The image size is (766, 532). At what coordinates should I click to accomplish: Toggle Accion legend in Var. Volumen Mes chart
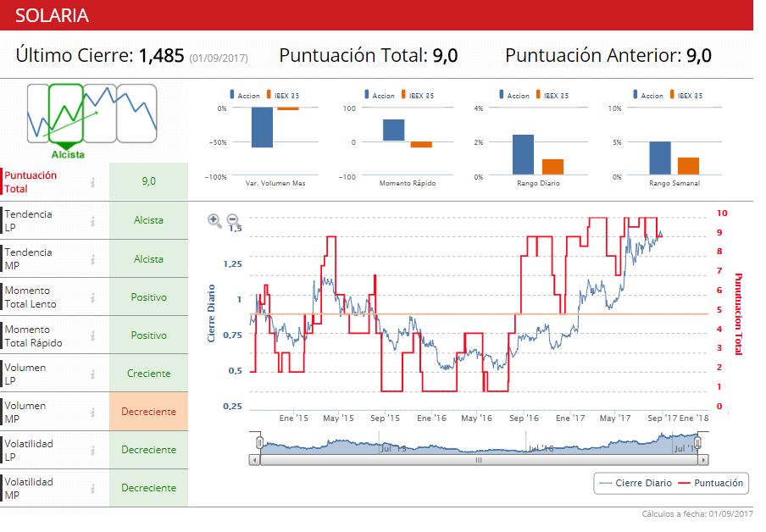click(245, 95)
